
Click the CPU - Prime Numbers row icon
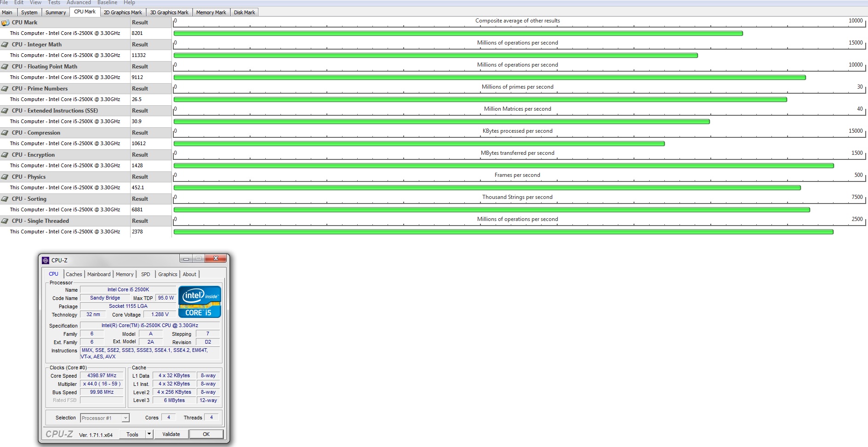[x=5, y=89]
